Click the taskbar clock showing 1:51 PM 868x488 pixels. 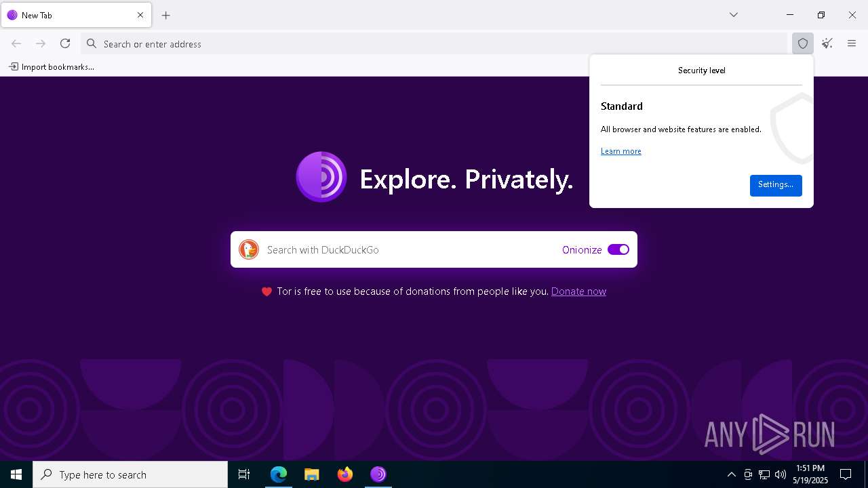(810, 474)
